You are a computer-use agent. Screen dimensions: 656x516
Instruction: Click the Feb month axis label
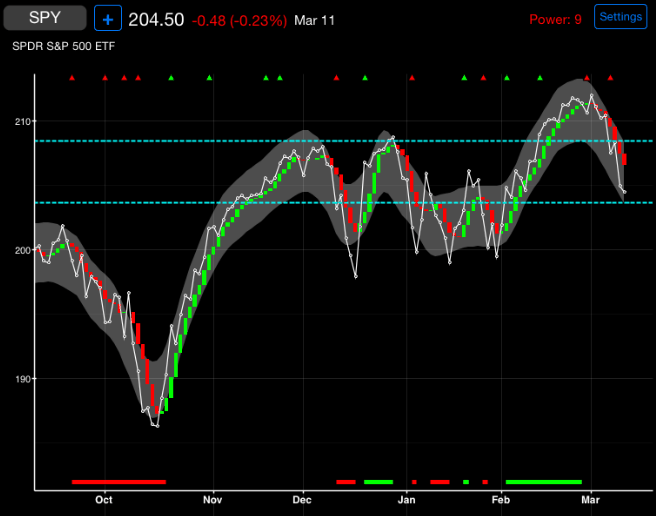coord(501,500)
